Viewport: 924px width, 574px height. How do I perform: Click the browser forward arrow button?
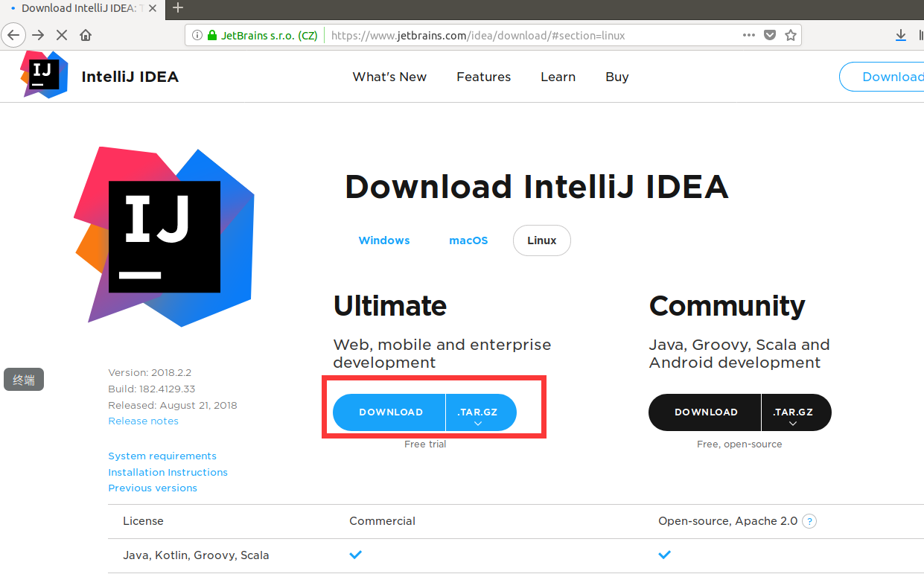click(x=38, y=35)
